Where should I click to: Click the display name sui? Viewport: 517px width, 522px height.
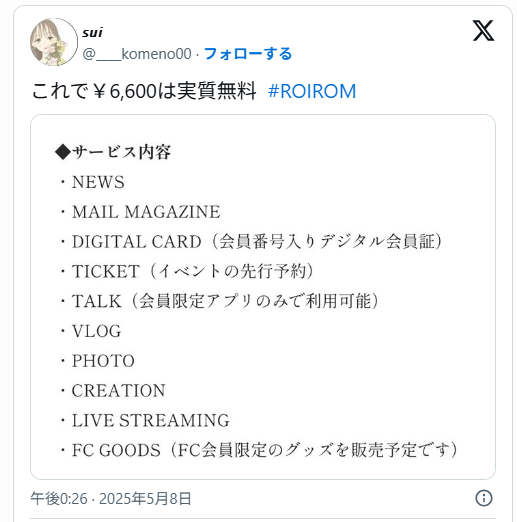[92, 32]
